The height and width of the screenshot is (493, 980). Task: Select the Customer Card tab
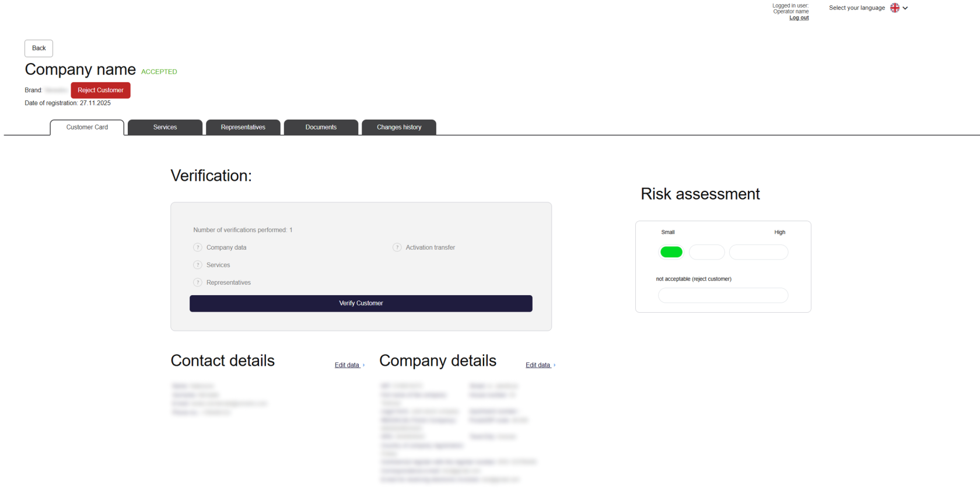pyautogui.click(x=87, y=127)
